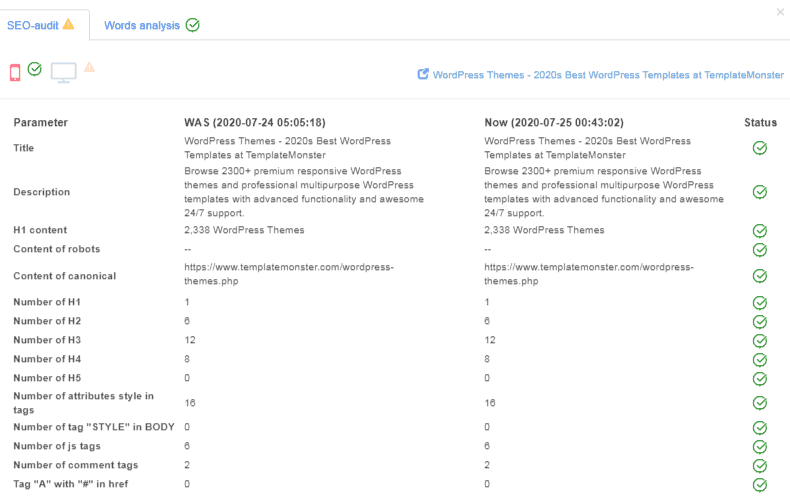The height and width of the screenshot is (501, 790).
Task: Click the status check icon for Title
Action: click(x=760, y=148)
